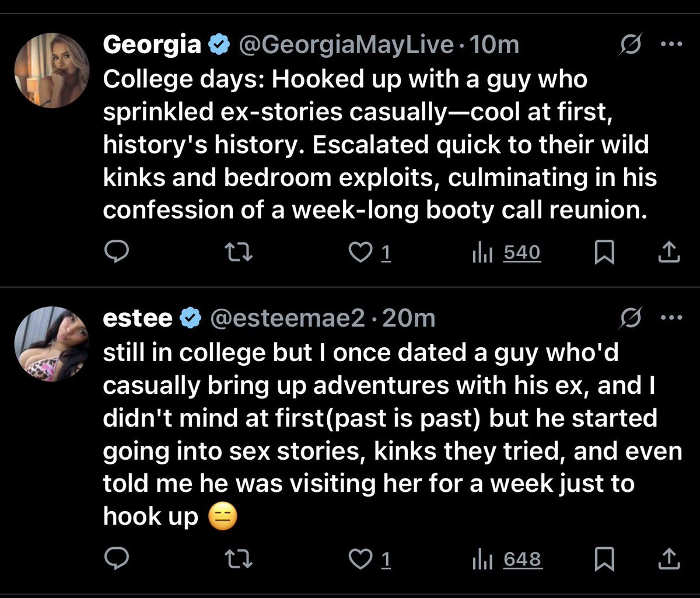Open Grok icon on Georgia's tweet
This screenshot has height=598, width=700.
click(631, 45)
